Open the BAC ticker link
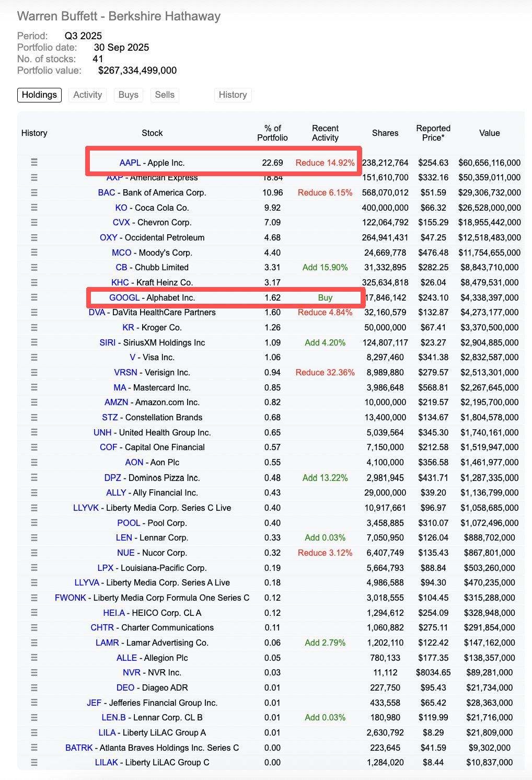This screenshot has width=532, height=780. [x=107, y=193]
